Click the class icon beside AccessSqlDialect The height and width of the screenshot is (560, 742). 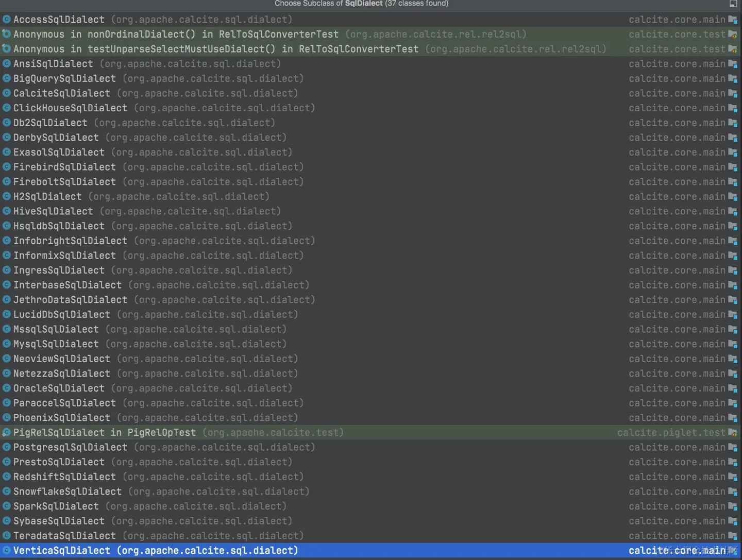pyautogui.click(x=7, y=20)
